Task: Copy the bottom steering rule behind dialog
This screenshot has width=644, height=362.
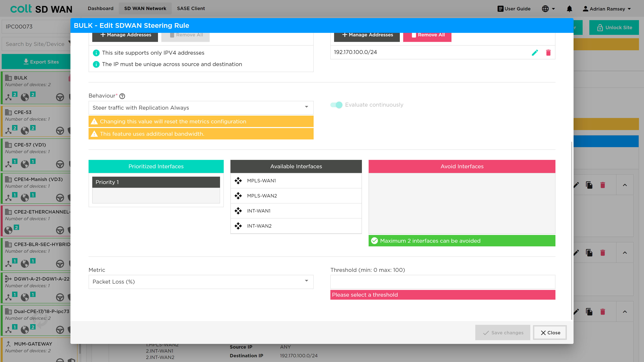Action: point(589,312)
